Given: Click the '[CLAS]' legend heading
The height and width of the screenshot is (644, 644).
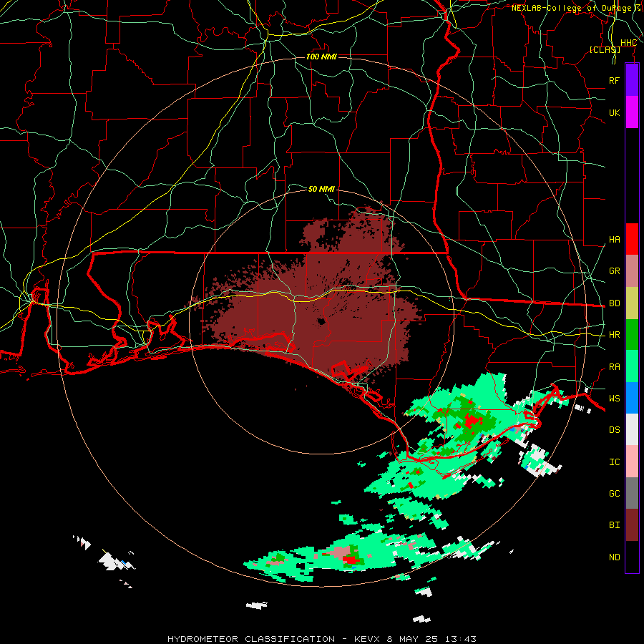Looking at the screenshot, I should point(605,49).
